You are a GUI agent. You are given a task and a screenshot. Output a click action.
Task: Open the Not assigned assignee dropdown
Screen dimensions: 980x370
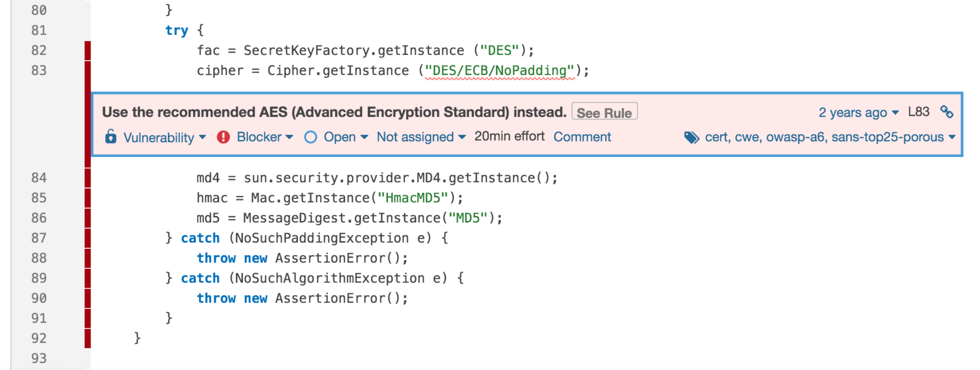461,138
